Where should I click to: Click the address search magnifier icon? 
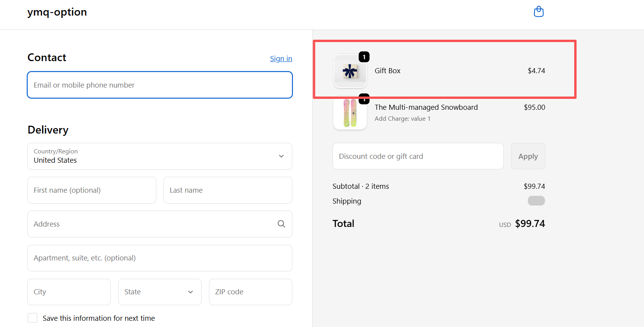pos(281,224)
